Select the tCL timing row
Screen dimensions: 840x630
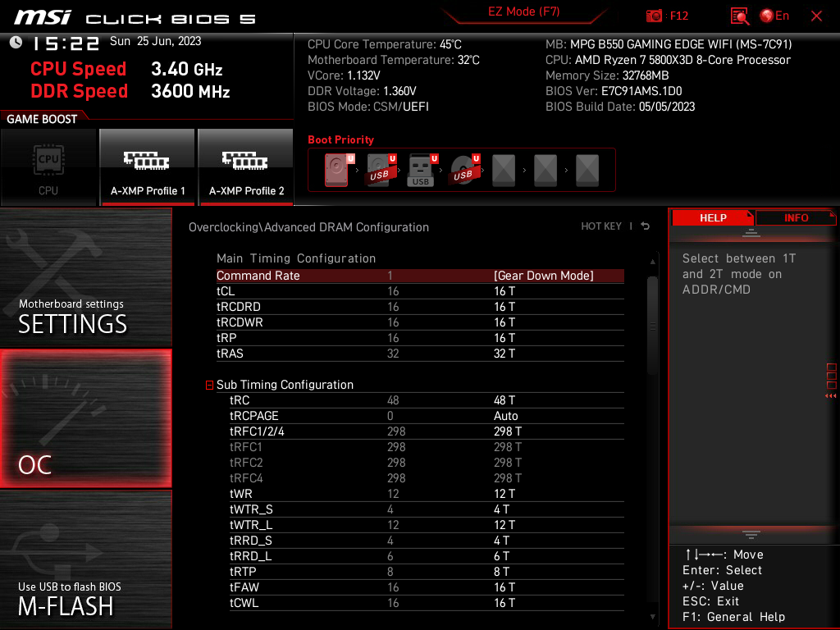coord(420,291)
